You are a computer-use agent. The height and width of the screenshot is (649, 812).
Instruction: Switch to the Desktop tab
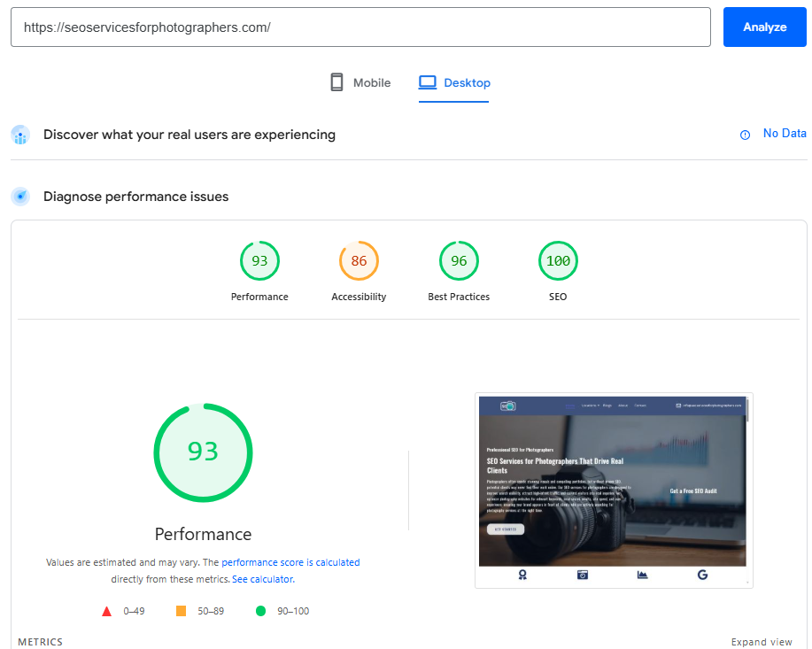454,82
